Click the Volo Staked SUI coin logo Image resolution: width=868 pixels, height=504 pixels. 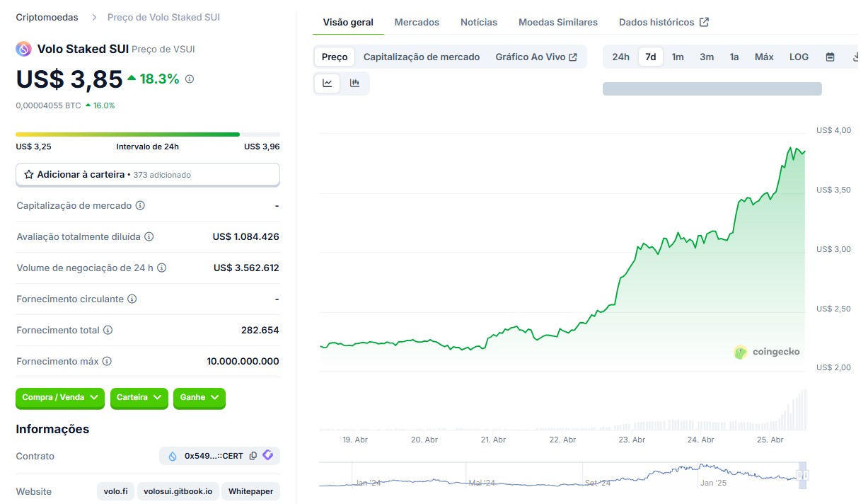coord(23,49)
